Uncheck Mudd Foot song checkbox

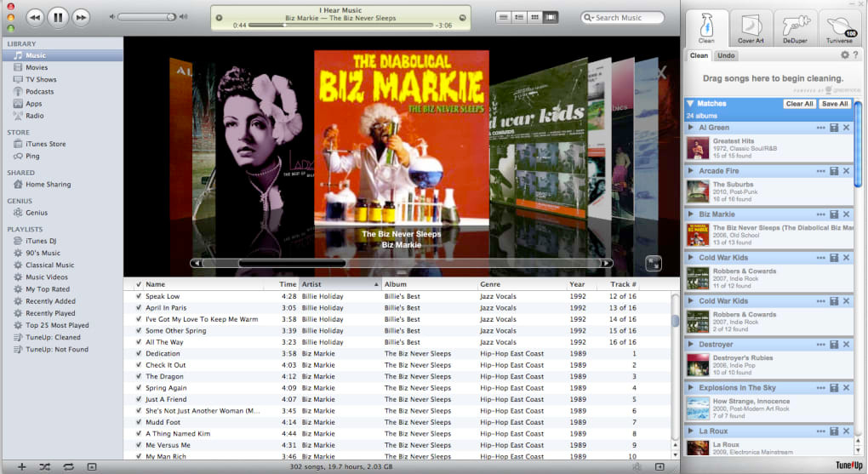[139, 422]
